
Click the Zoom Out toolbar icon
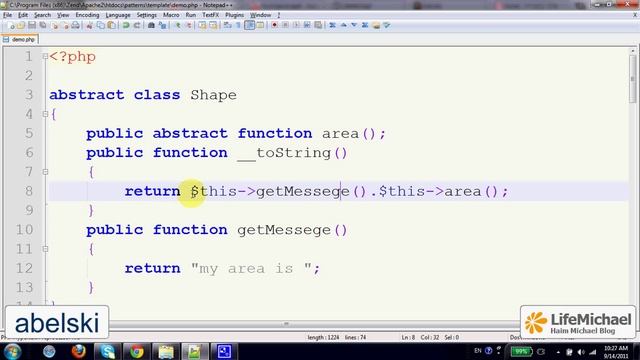click(189, 25)
